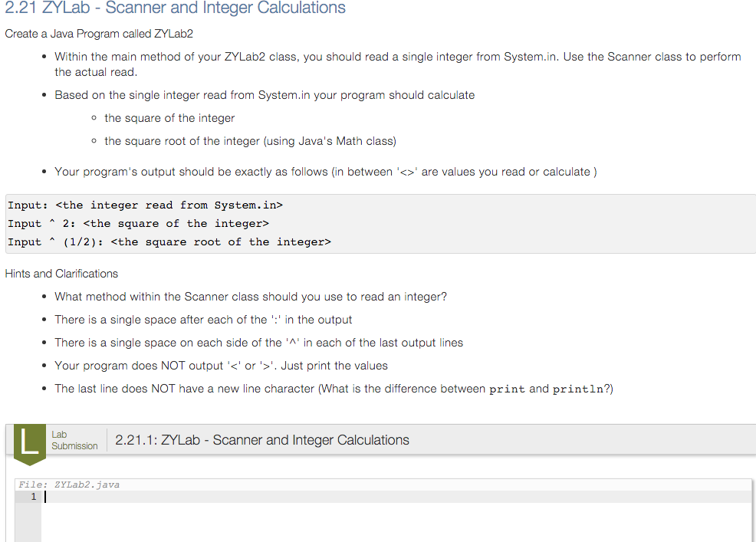Image resolution: width=756 pixels, height=542 pixels.
Task: Click the File: ZYLab2.java label
Action: (x=69, y=485)
